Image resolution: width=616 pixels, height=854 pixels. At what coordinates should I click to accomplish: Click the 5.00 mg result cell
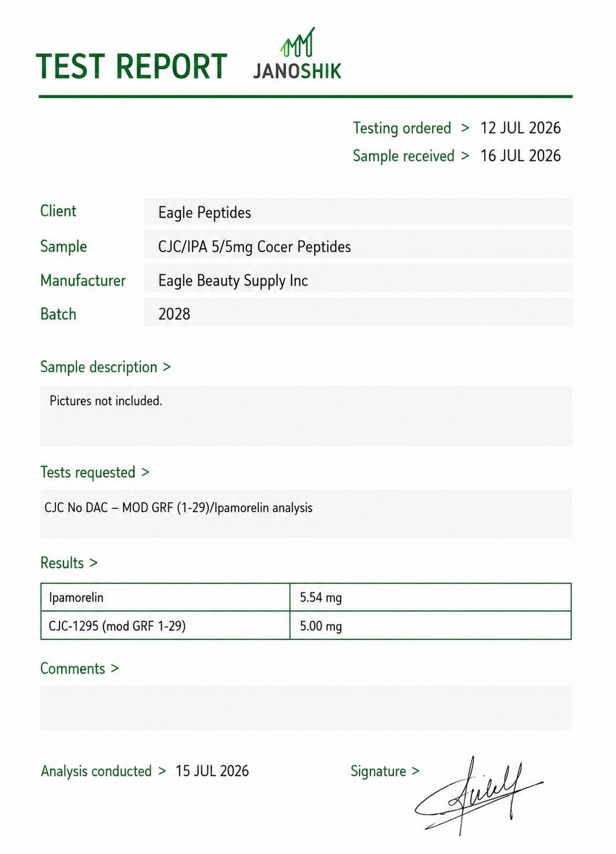pyautogui.click(x=430, y=626)
